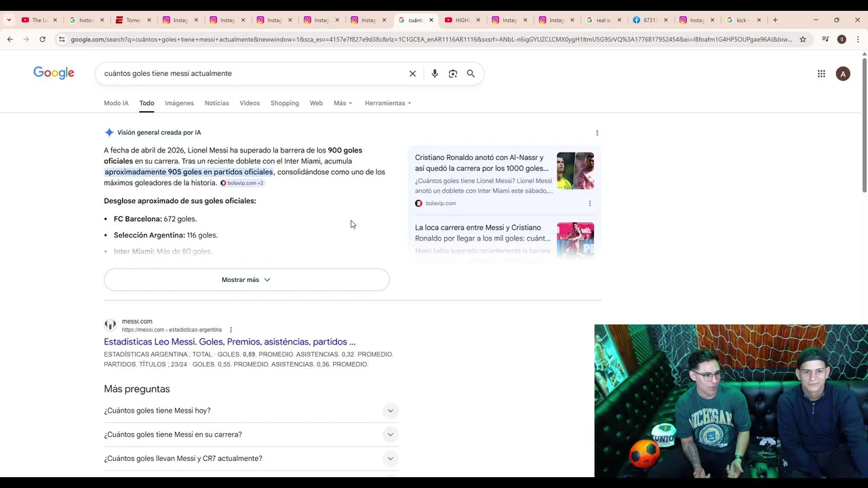Expand the Más dropdown
The width and height of the screenshot is (868, 488).
click(342, 103)
